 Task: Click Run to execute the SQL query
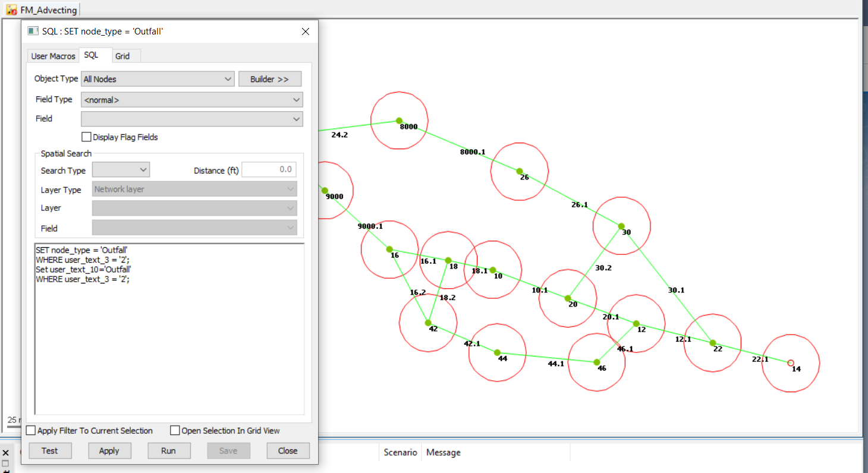point(169,450)
